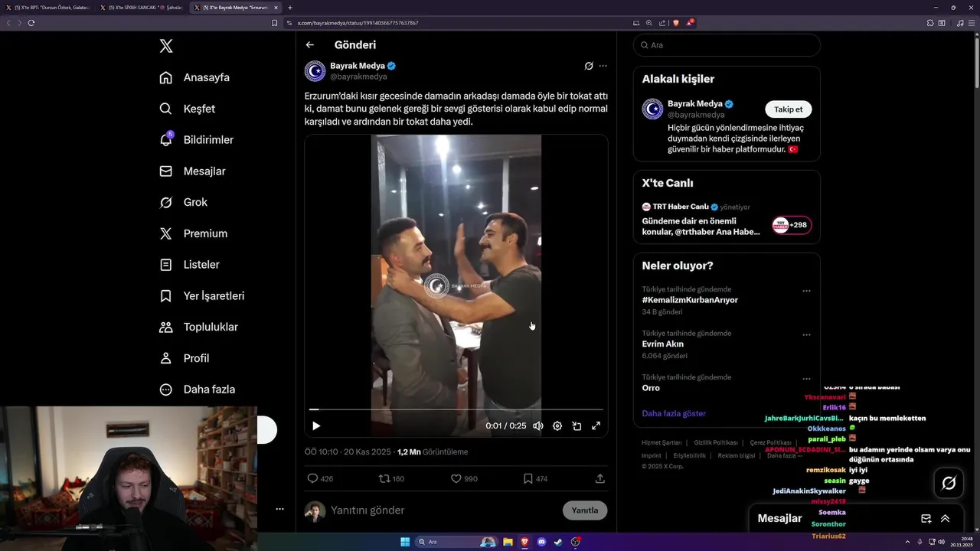Open more options for Orro trend
This screenshot has width=980, height=551.
(x=806, y=379)
